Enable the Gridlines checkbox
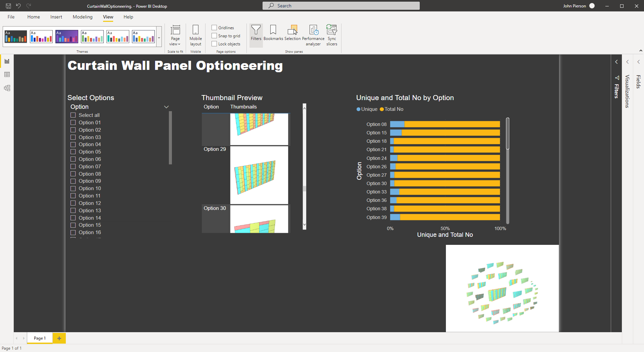This screenshot has height=352, width=644. (x=214, y=28)
